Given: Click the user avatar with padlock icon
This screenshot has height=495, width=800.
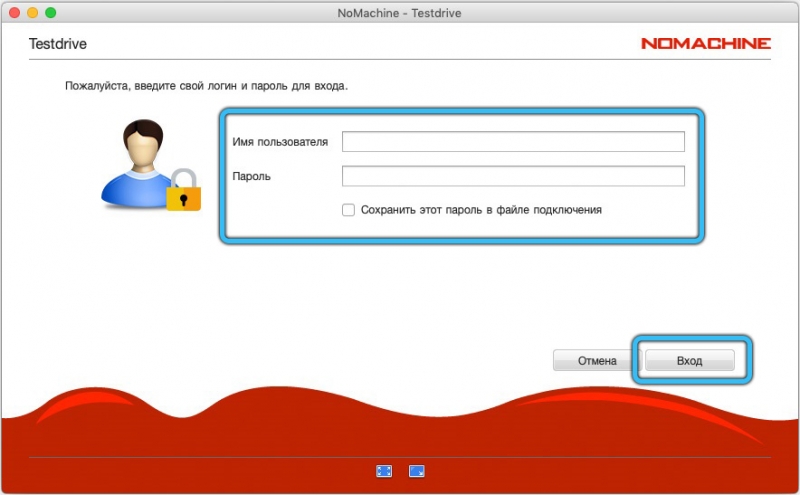Looking at the screenshot, I should coord(151,165).
